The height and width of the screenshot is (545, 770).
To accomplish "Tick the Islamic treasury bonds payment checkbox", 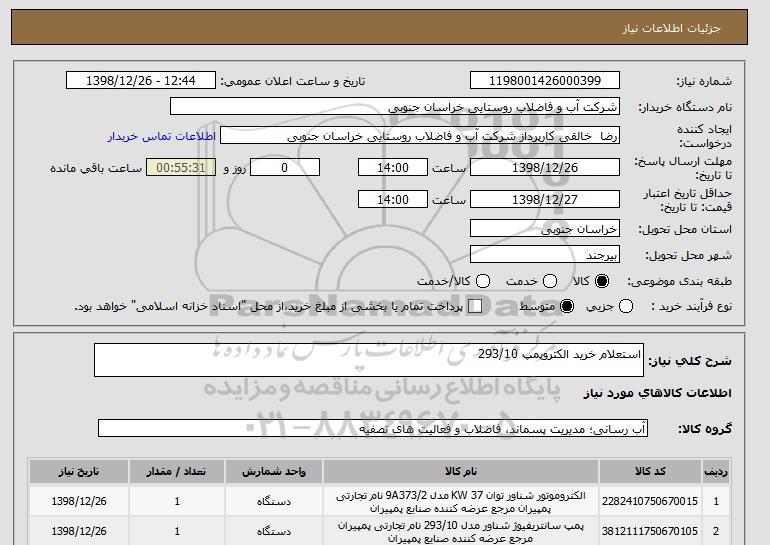I will click(x=475, y=306).
